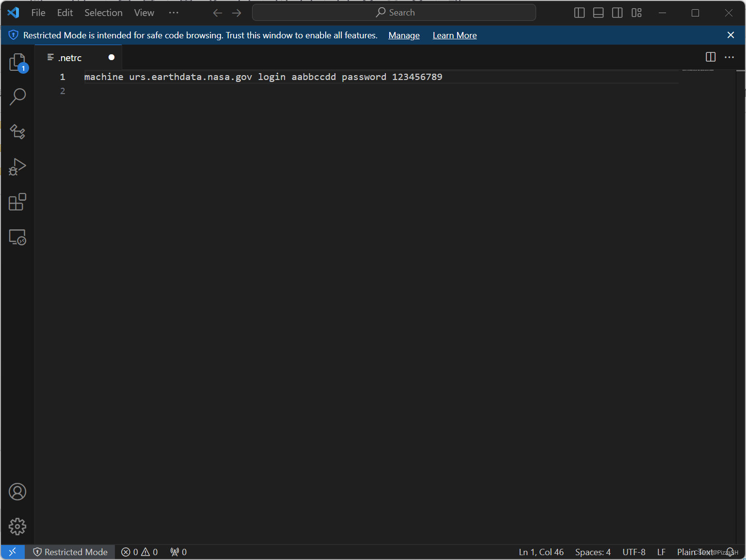Open the Manage gear menu

click(17, 527)
